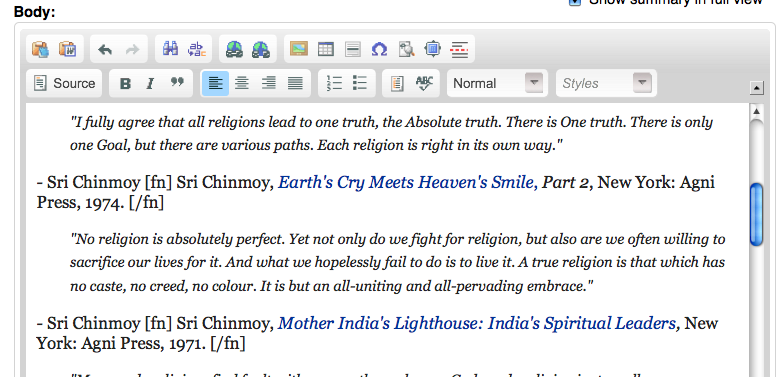The image size is (784, 377).
Task: Select justified text alignment
Action: coord(296,83)
